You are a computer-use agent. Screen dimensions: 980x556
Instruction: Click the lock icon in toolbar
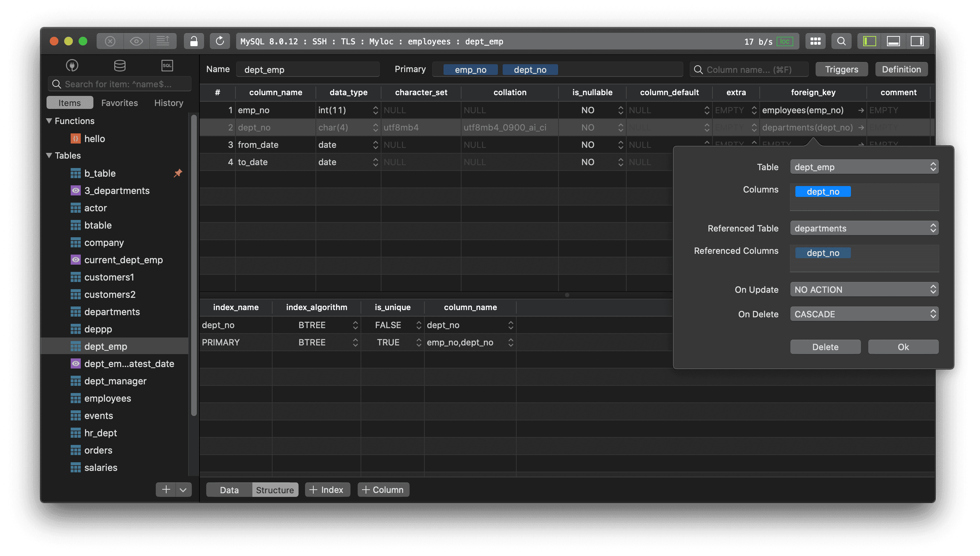[194, 41]
